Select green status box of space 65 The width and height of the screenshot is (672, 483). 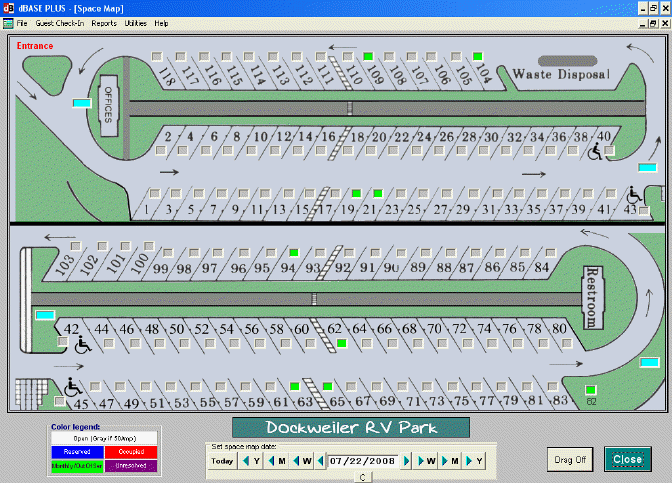[327, 387]
